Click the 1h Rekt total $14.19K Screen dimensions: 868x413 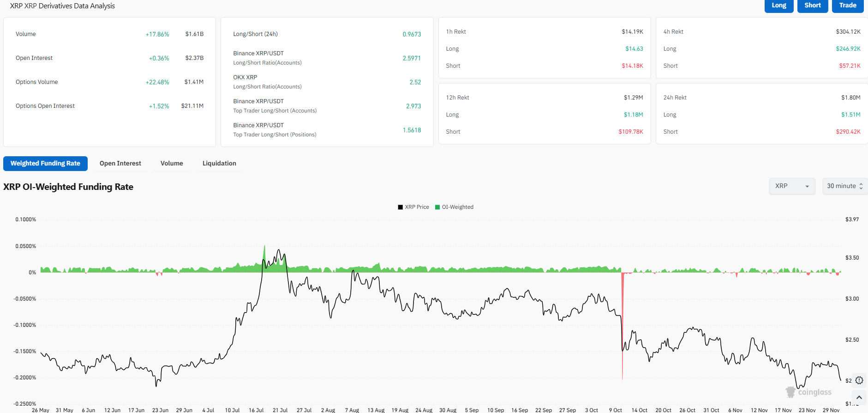coord(632,32)
